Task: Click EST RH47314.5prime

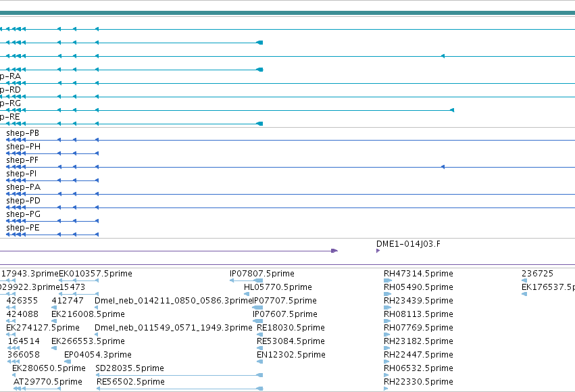Action: pos(418,274)
